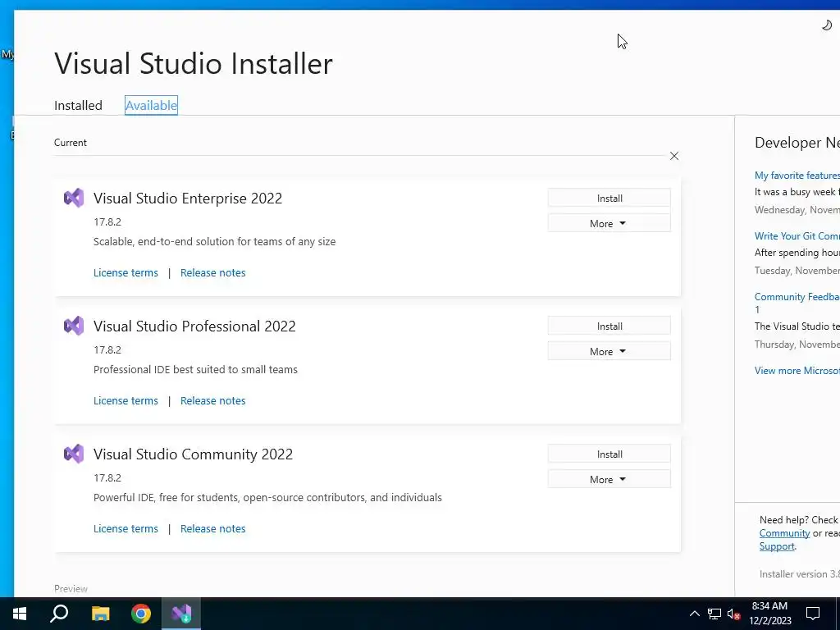Install Visual Studio Professional 2022

coord(609,326)
